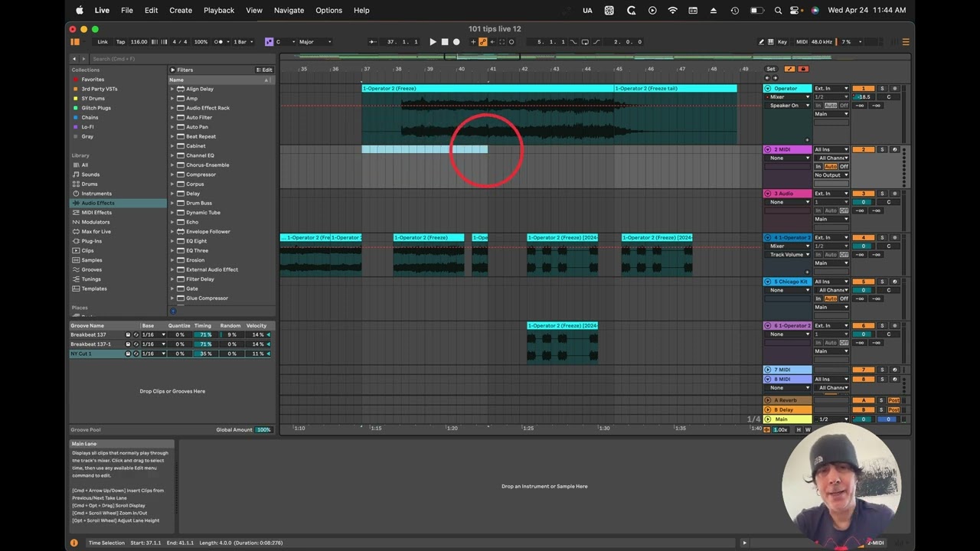Click the Edit button in browser filters
980x551 pixels.
pyautogui.click(x=264, y=70)
